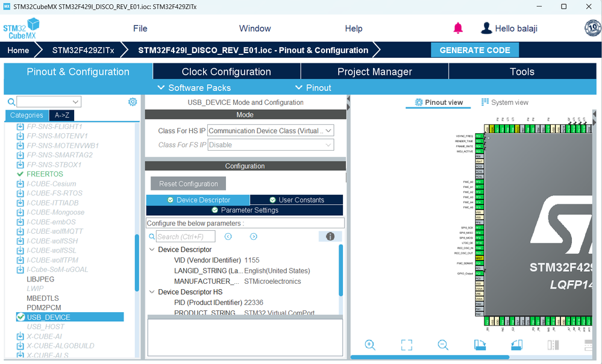
Task: Toggle the split view icon
Action: coord(553,345)
